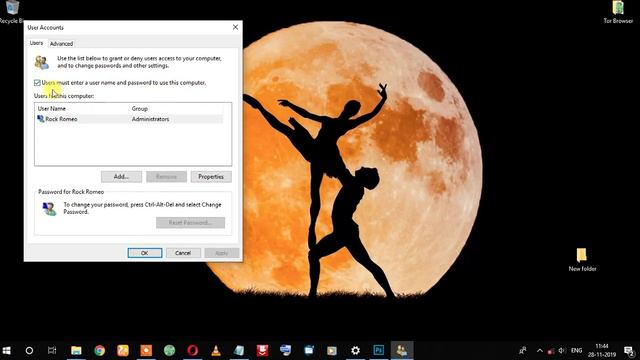Launch VLC media player from taskbar
This screenshot has height=360, width=640.
click(216, 350)
